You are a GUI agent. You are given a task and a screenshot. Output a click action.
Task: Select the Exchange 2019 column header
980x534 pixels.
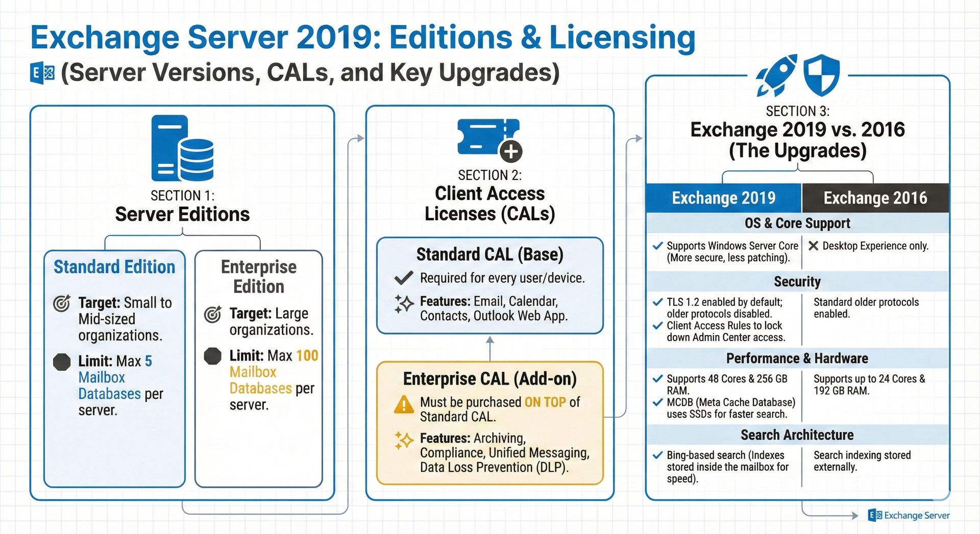coord(723,198)
